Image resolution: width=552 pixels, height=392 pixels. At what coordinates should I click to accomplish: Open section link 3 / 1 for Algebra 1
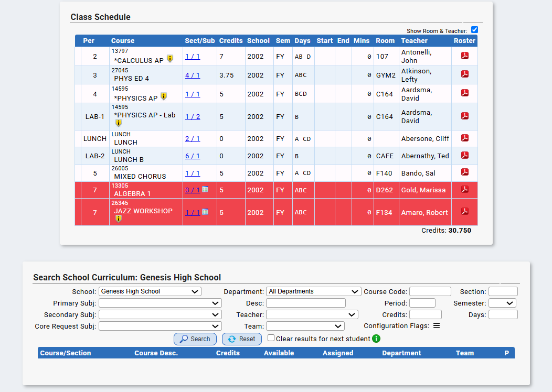click(x=193, y=190)
